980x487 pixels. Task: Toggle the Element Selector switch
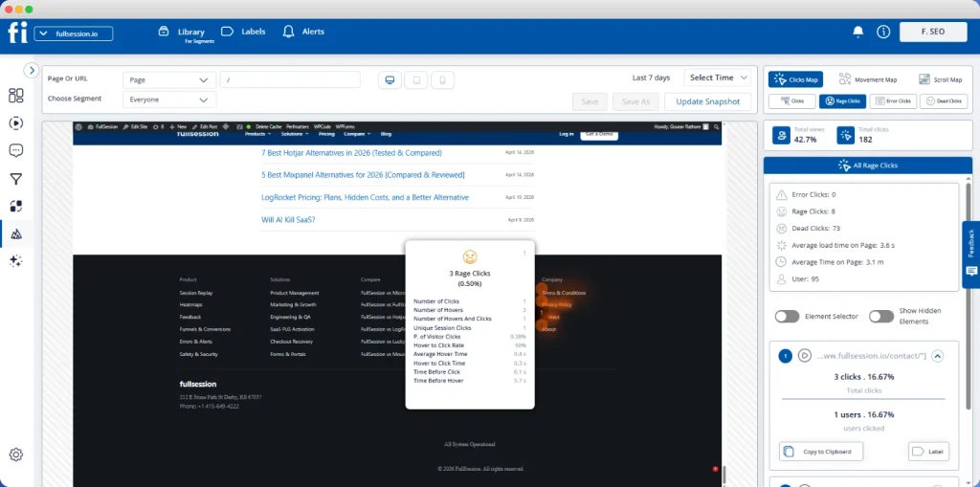point(787,317)
